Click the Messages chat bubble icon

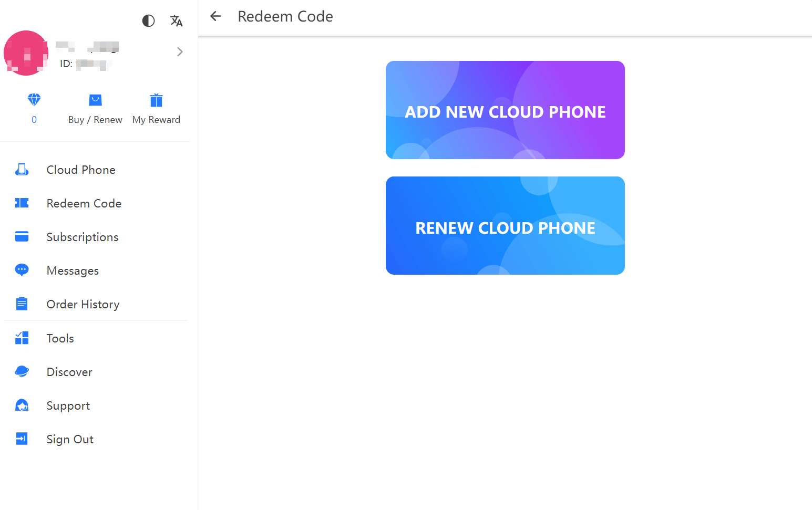22,270
